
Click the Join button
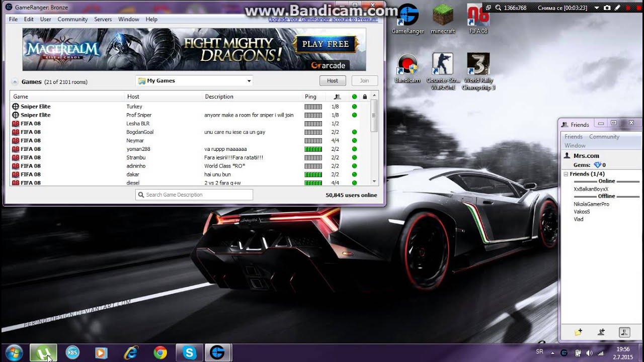tap(364, 80)
